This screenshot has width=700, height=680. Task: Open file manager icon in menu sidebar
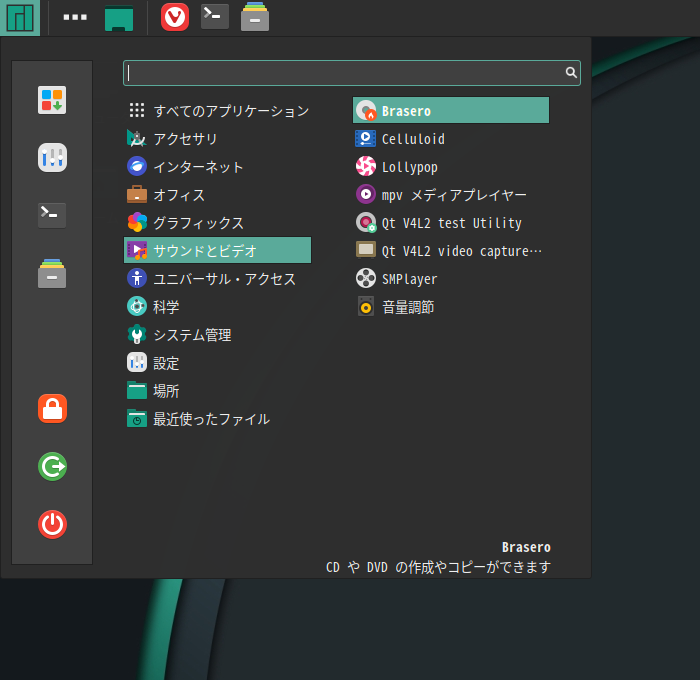[x=52, y=273]
